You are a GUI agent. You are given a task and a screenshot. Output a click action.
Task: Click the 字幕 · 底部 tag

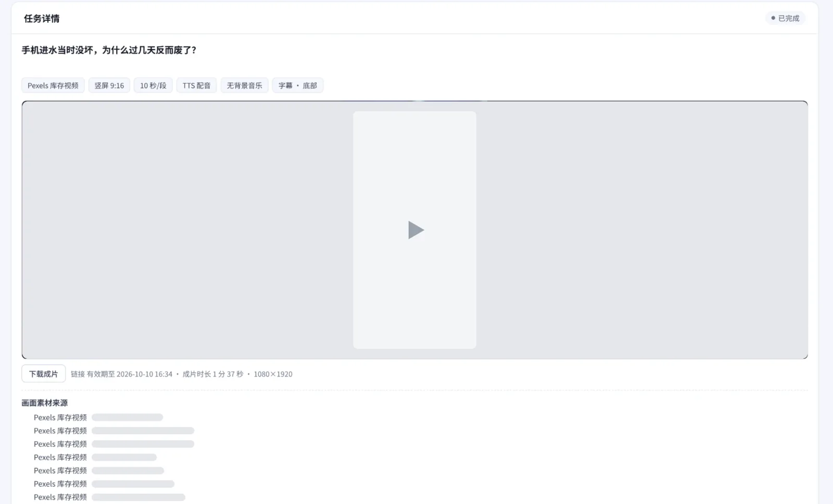(x=298, y=86)
